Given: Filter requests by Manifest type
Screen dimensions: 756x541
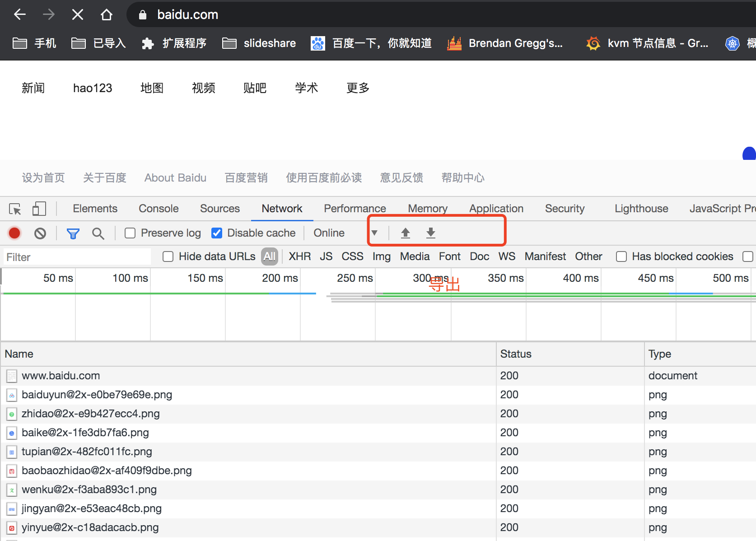Looking at the screenshot, I should [545, 257].
